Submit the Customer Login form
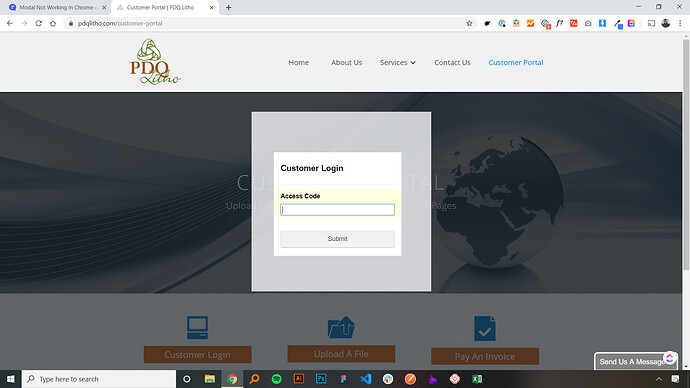The height and width of the screenshot is (388, 690). click(x=338, y=239)
